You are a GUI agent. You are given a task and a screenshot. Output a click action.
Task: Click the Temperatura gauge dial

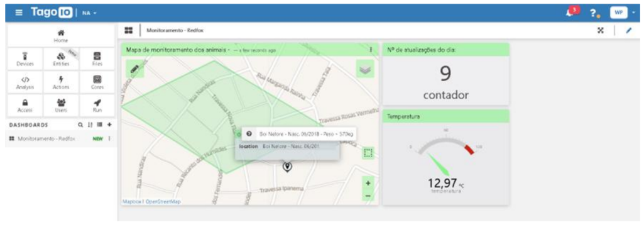point(445,152)
